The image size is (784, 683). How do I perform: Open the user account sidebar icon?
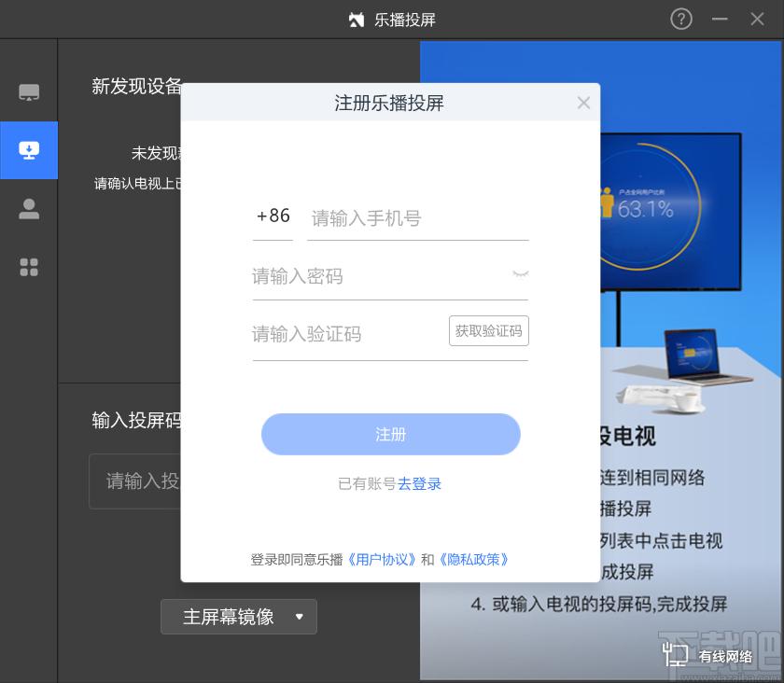coord(29,209)
